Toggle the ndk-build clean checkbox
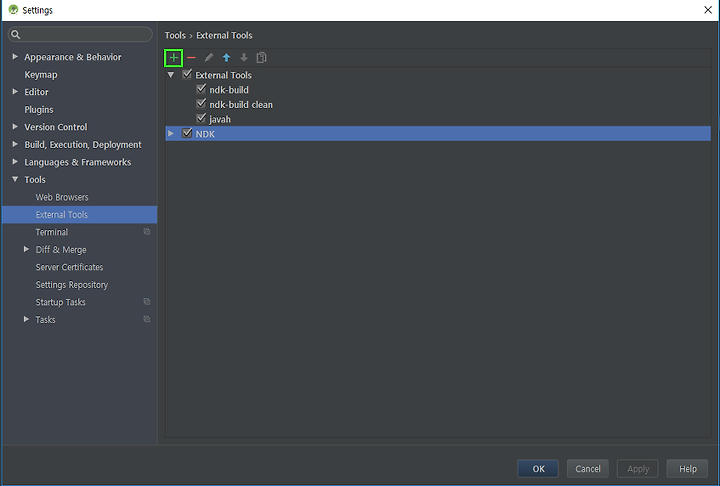 point(201,103)
